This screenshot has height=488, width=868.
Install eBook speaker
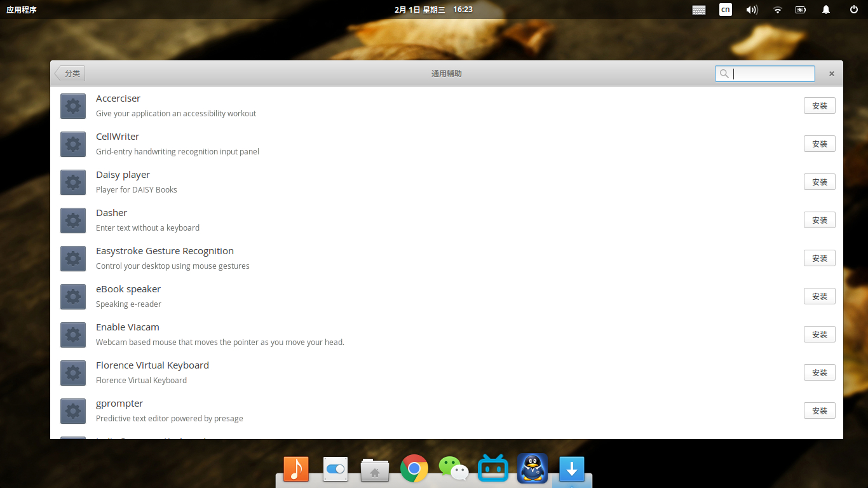[820, 297]
